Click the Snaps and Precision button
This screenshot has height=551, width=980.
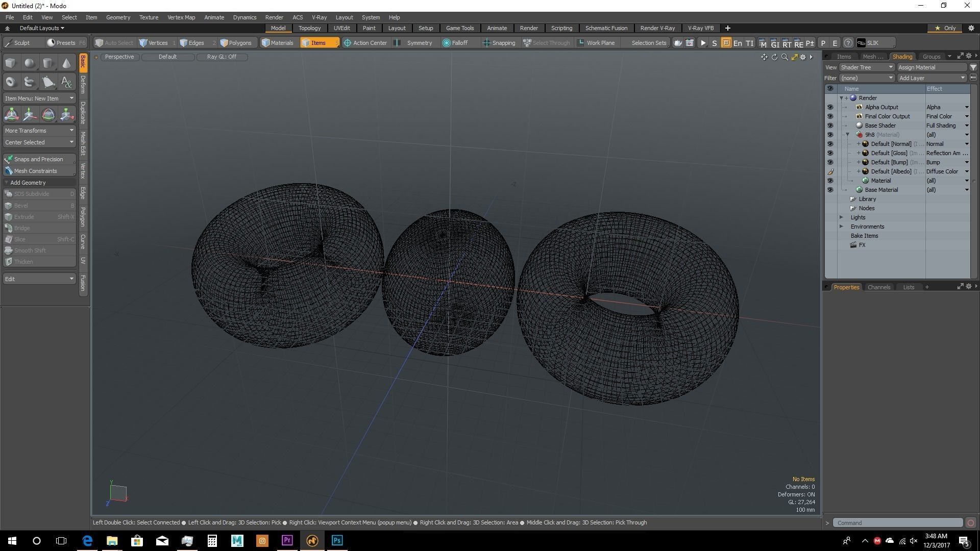tap(39, 159)
